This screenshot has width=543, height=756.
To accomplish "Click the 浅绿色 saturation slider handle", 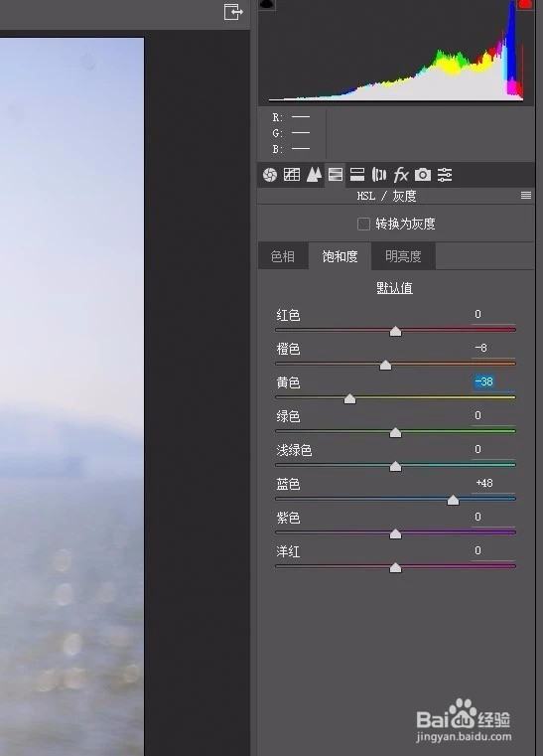I will (395, 466).
